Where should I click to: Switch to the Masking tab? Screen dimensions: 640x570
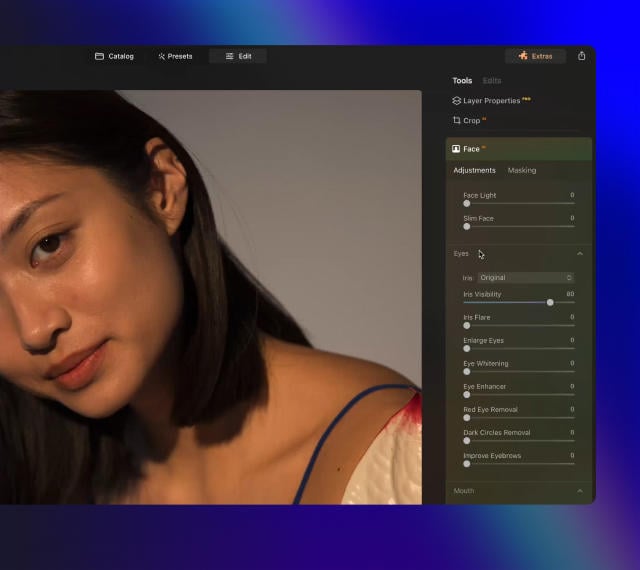click(x=522, y=171)
